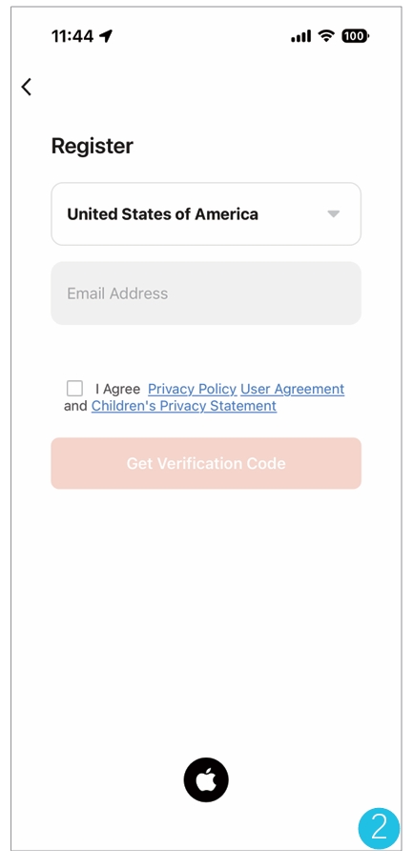
Task: Tap the word and before Children's Privacy
Action: point(75,406)
